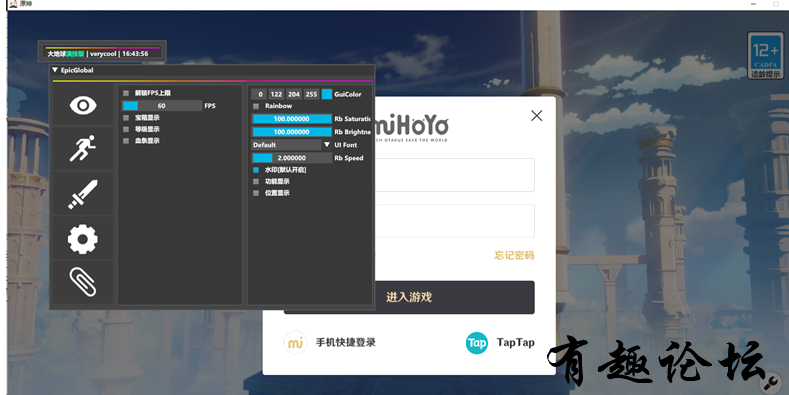Click the Rb Brightness slider

(291, 132)
